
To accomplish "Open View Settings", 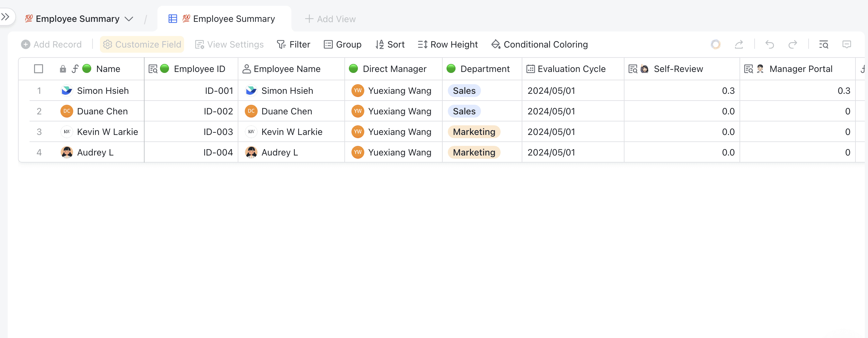I will [x=229, y=44].
